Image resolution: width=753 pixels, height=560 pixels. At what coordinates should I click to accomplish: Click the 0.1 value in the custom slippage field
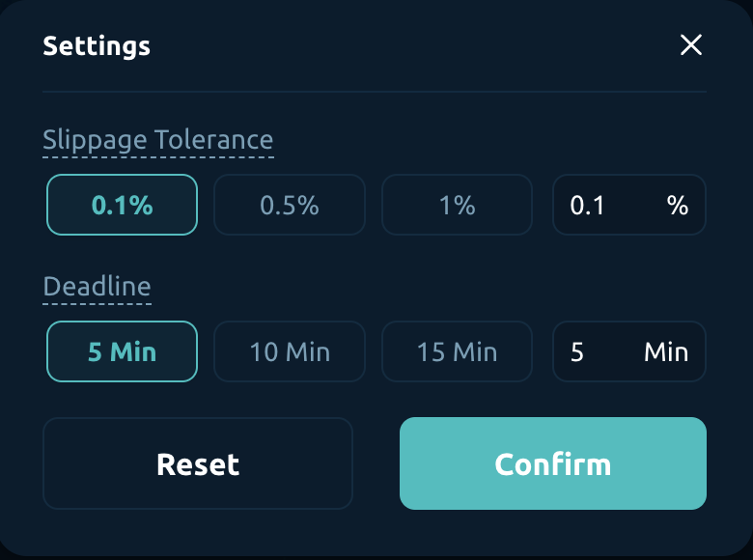pyautogui.click(x=587, y=205)
